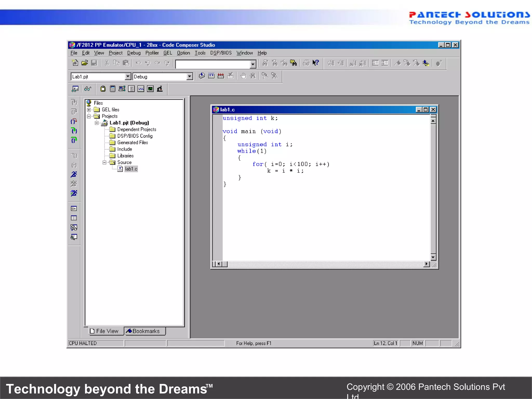Screen dimensions: 532x399
Task: Open the graph view icon with green waveform
Action: point(150,89)
